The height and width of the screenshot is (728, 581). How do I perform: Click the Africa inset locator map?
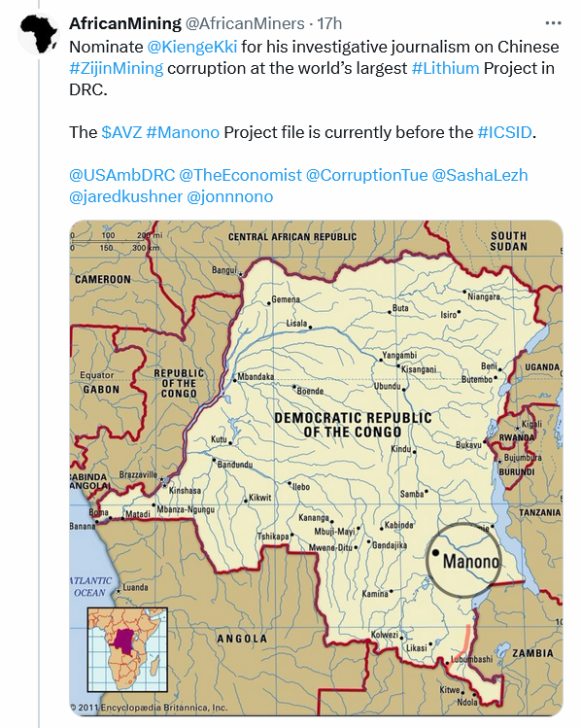coord(127,650)
